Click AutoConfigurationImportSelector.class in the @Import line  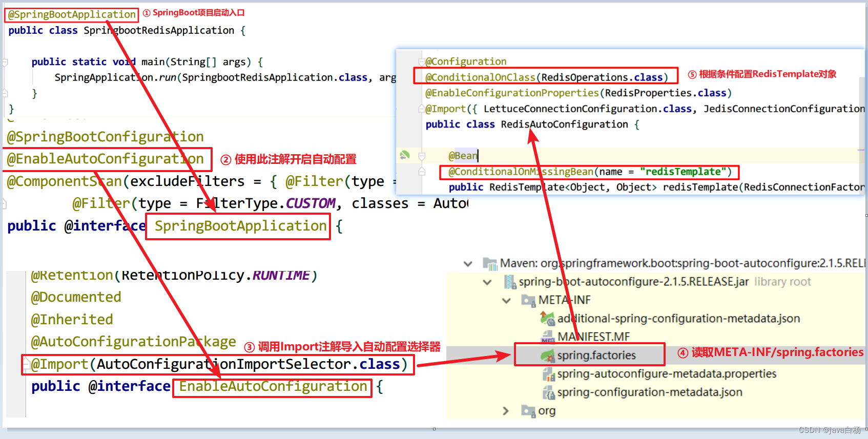(248, 364)
